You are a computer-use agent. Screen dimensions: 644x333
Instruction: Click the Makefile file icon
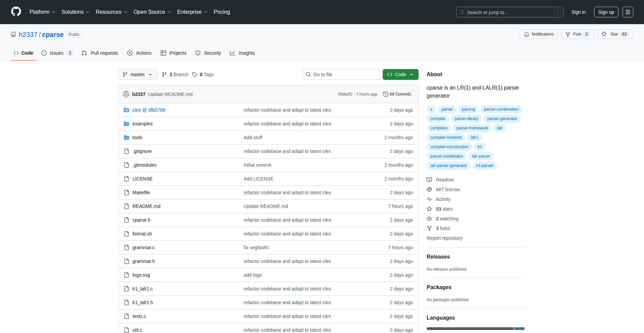tap(126, 192)
